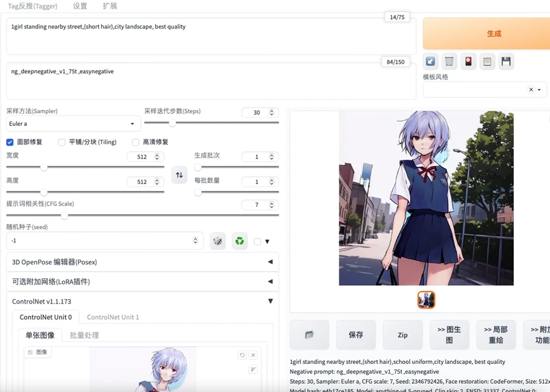The height and width of the screenshot is (392, 550).
Task: Send image to >> 图生图 img2img
Action: [449, 335]
